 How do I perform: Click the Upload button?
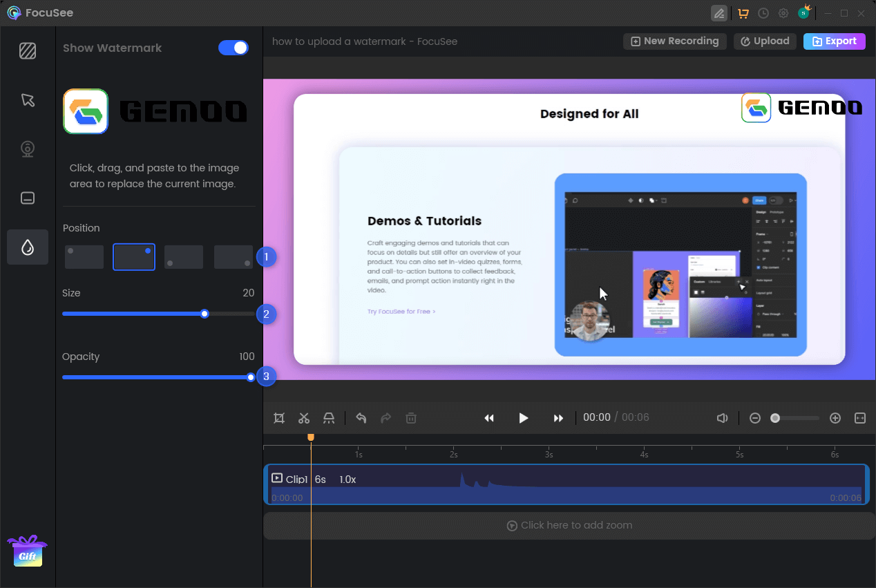click(765, 41)
